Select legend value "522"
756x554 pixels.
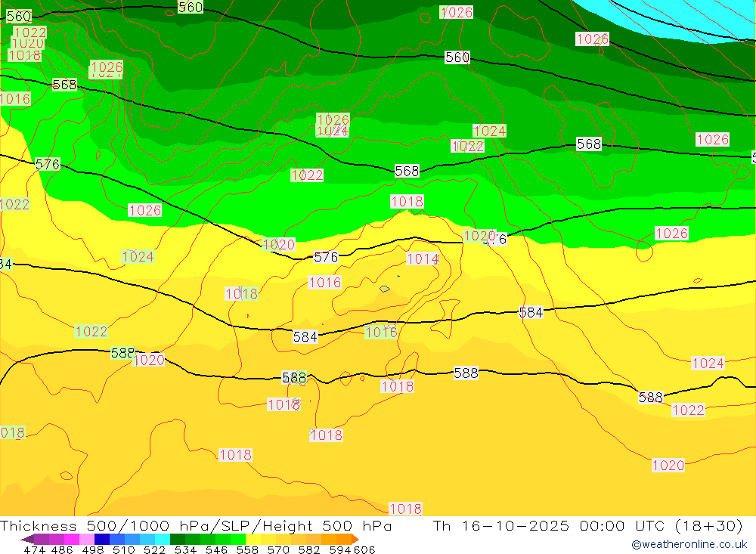click(x=154, y=549)
